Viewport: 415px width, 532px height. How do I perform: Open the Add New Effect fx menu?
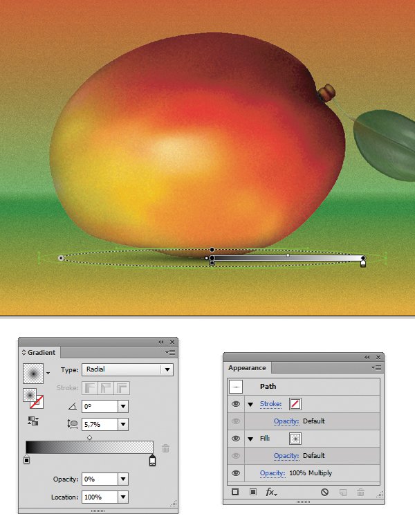(271, 492)
